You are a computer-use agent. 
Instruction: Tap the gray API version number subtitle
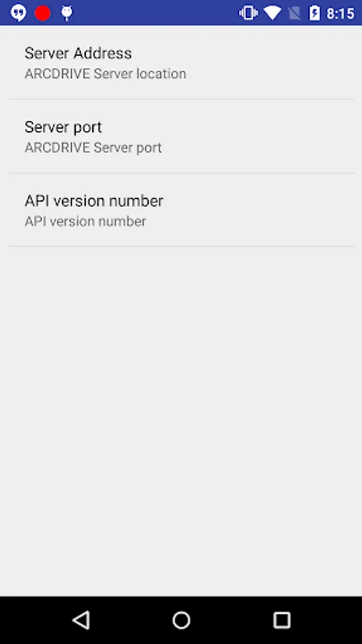(x=85, y=222)
